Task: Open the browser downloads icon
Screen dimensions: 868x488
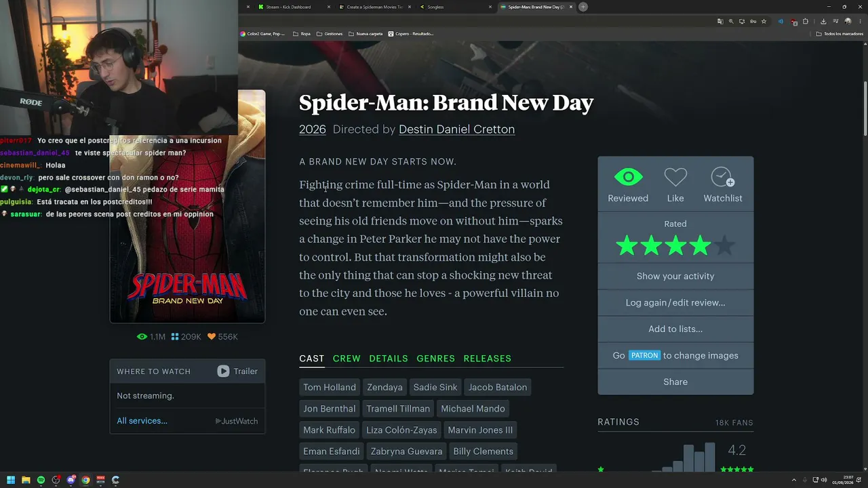Action: pyautogui.click(x=823, y=22)
